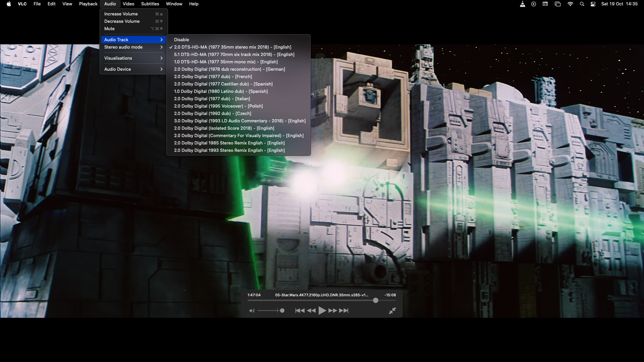The height and width of the screenshot is (362, 644).
Task: Select the checked 2.0 DTS-HD-MA stereo track
Action: pos(232,47)
